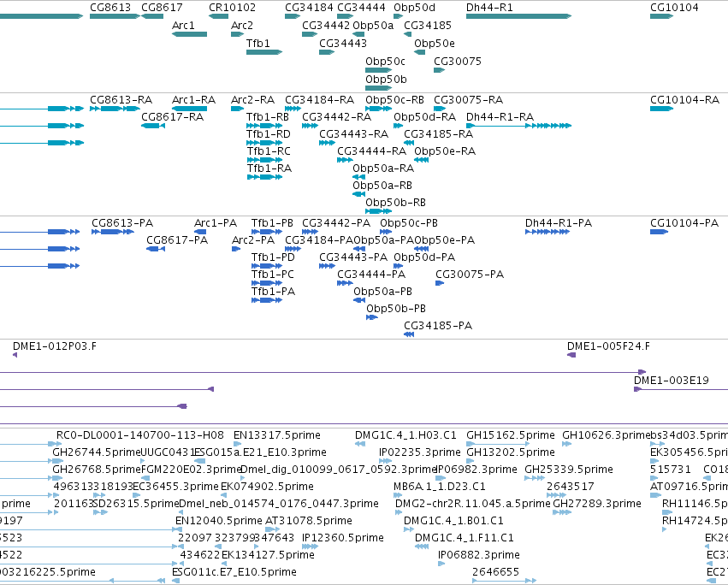Select EST 2646655
The height and width of the screenshot is (585, 728).
coord(504,581)
